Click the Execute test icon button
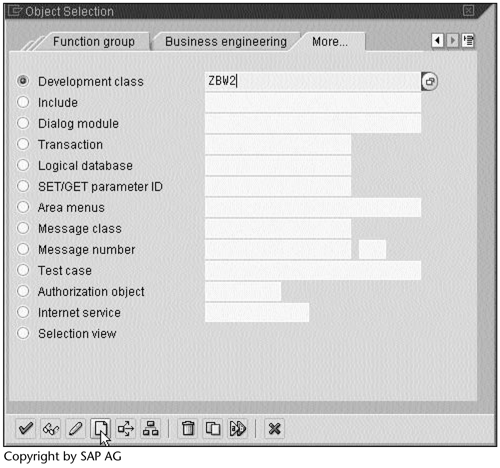Screen dimensions: 500x468 click(238, 428)
